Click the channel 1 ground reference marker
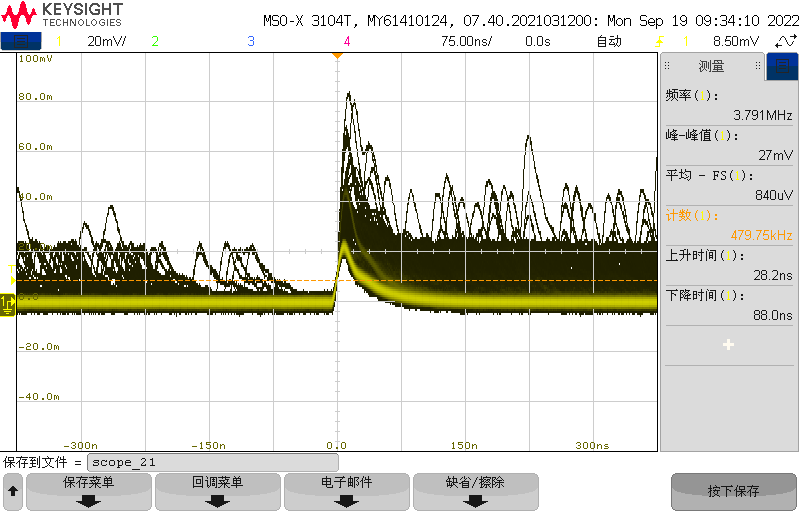This screenshot has width=800, height=512. (x=8, y=308)
